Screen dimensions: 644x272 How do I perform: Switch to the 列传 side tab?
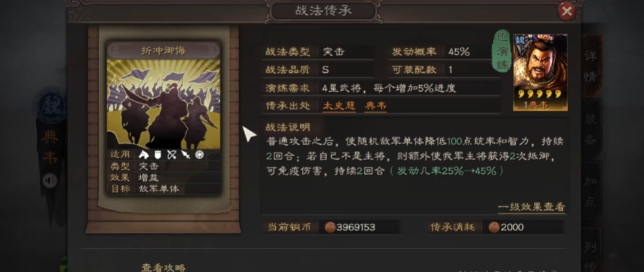click(x=592, y=251)
